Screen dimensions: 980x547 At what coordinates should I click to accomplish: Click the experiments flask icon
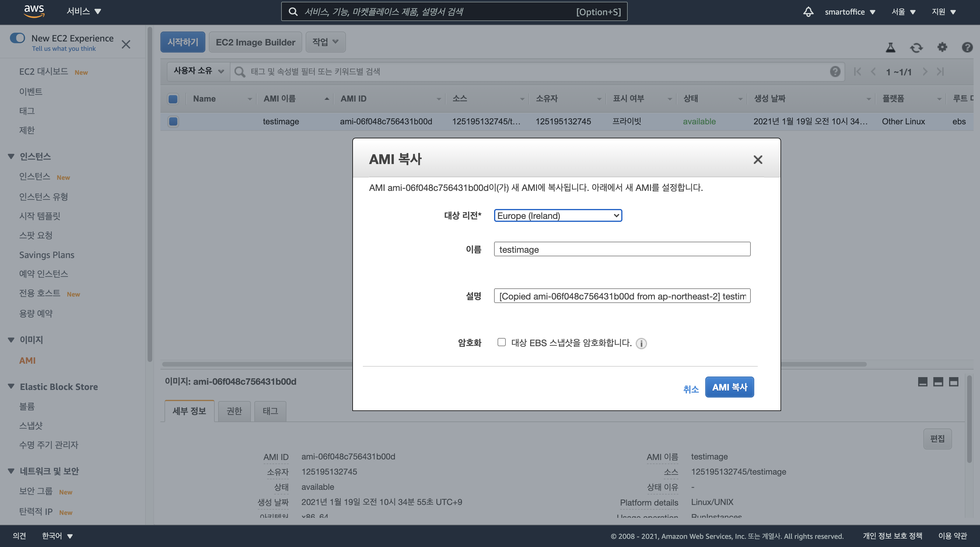(x=890, y=48)
